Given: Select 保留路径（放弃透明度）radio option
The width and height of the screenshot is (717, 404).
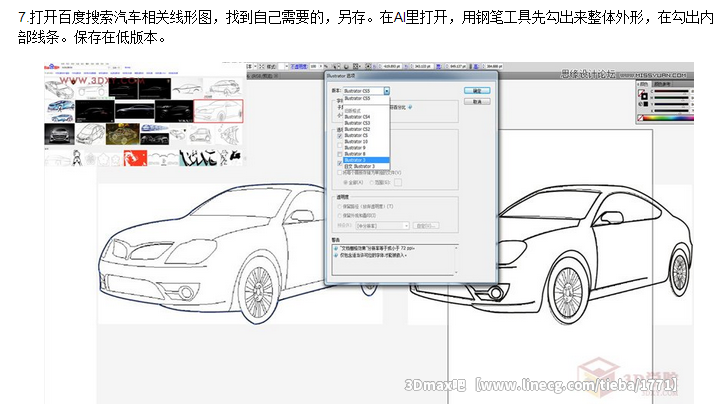Looking at the screenshot, I should [x=340, y=207].
